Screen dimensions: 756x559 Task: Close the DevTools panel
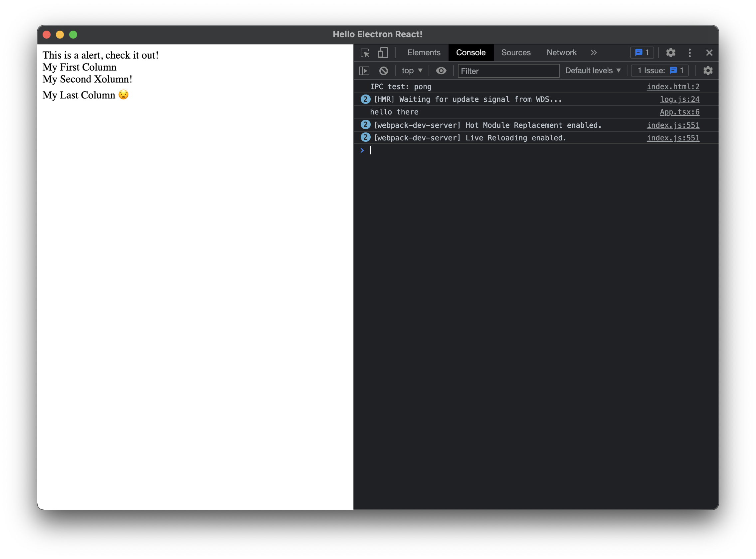[x=709, y=53]
